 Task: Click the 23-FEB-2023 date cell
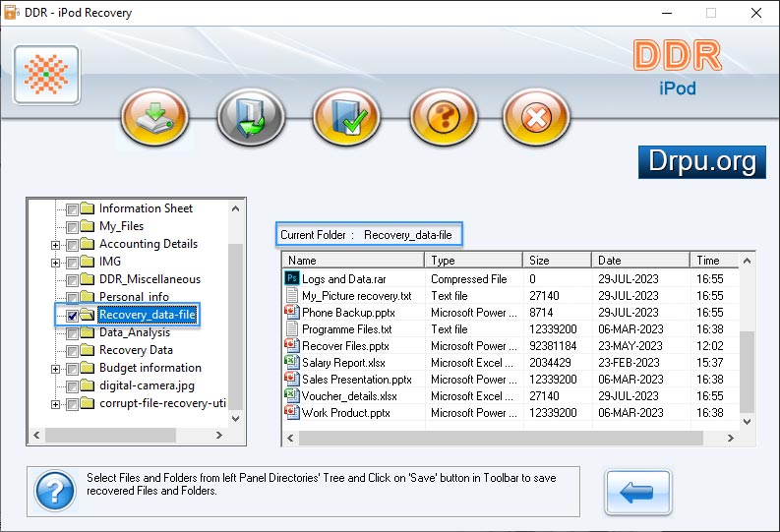click(629, 363)
